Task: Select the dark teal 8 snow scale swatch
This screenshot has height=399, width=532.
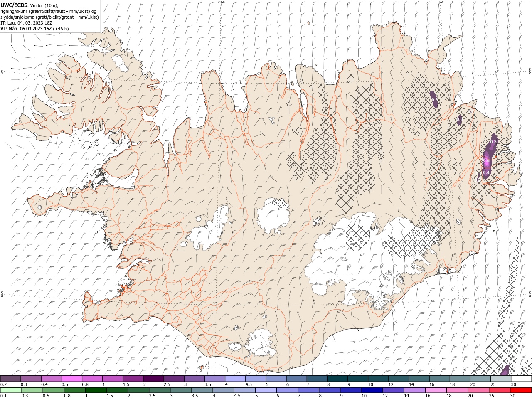Action: 337,379
